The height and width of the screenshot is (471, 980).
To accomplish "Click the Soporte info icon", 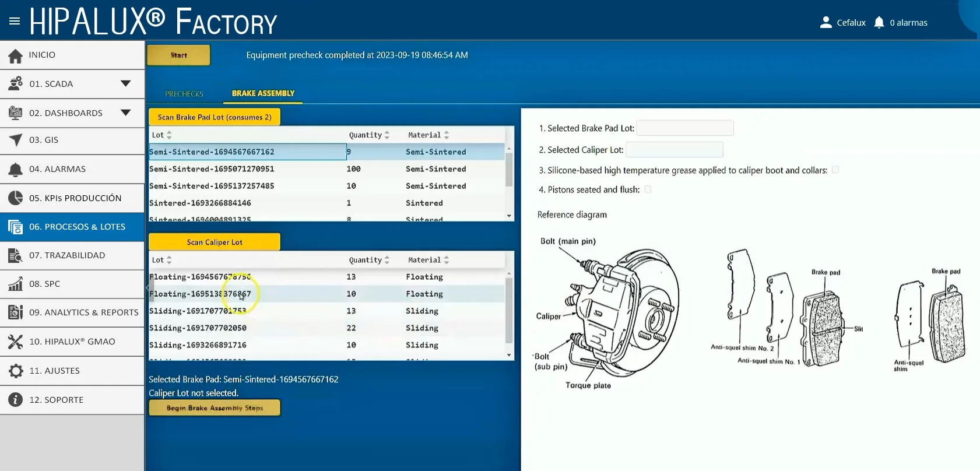I will coord(16,400).
